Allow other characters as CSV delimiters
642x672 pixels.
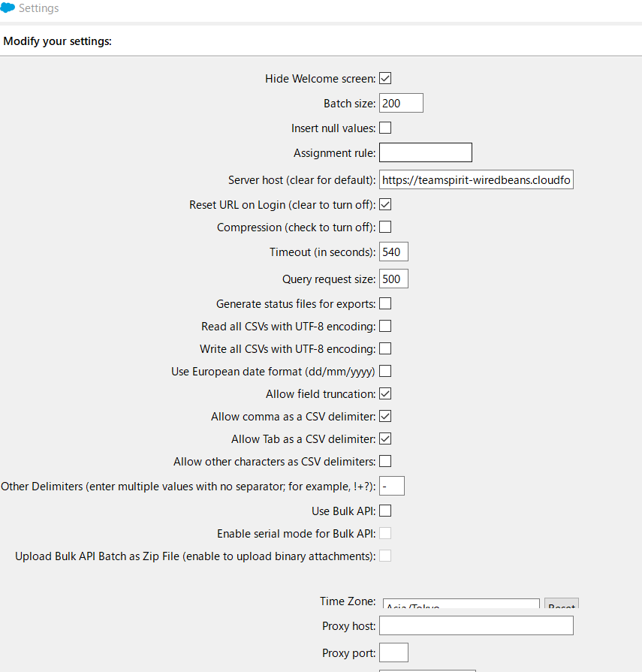coord(385,461)
